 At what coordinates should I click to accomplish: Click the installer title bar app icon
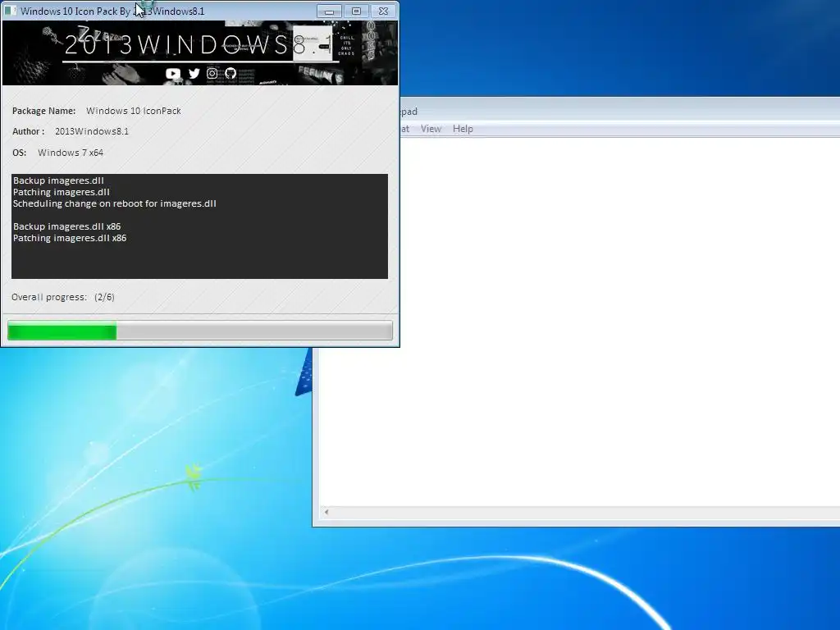[10, 11]
